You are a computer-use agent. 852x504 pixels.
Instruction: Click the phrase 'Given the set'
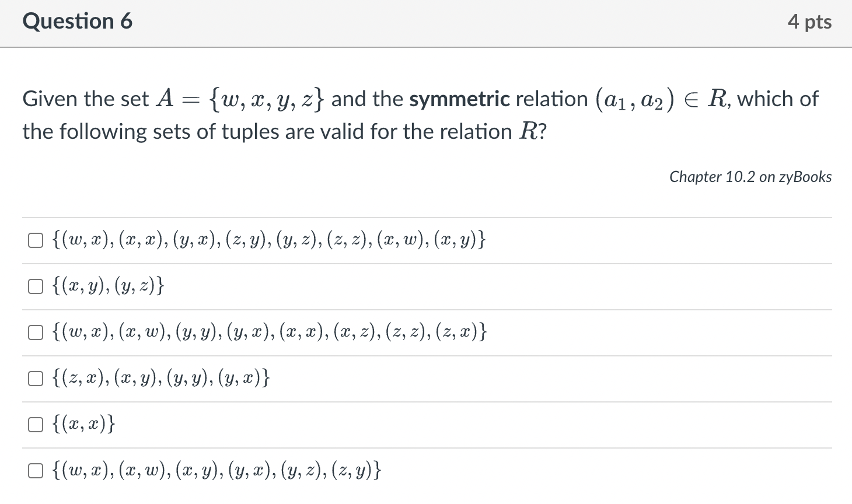86,99
